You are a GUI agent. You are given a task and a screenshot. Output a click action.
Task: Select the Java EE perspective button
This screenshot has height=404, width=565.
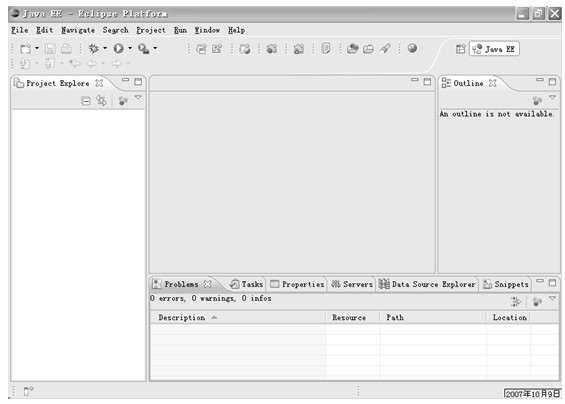tap(494, 49)
